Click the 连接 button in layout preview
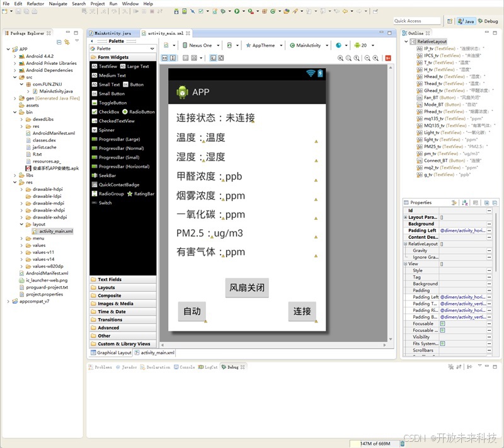 [x=302, y=311]
